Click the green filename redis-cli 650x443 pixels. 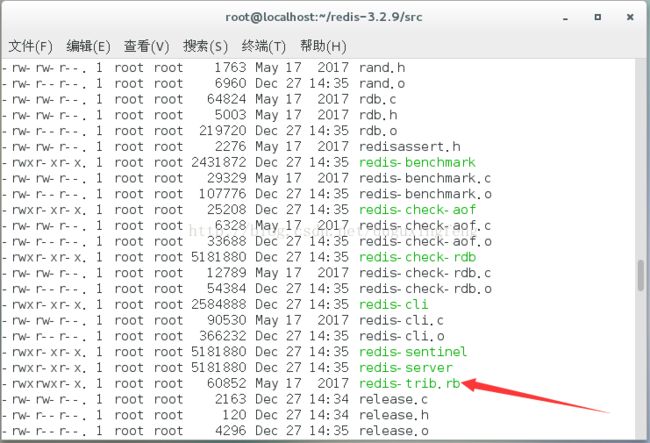(x=393, y=304)
